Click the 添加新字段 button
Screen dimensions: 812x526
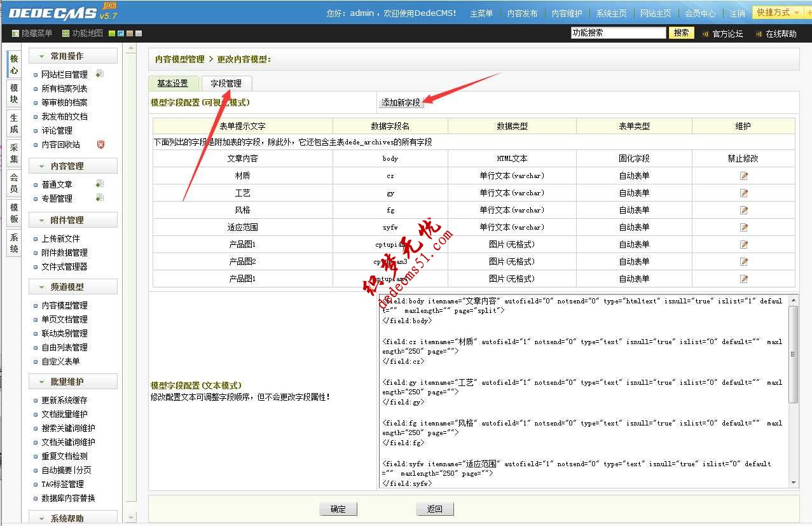[x=403, y=100]
